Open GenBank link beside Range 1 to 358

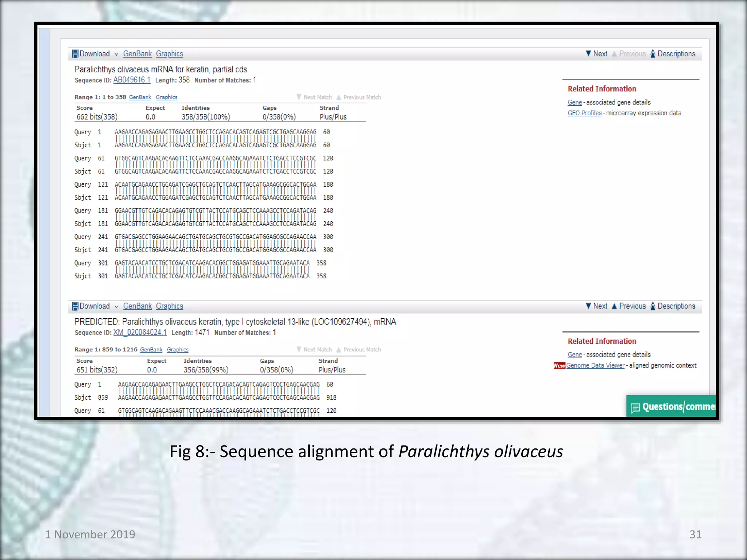pos(140,97)
